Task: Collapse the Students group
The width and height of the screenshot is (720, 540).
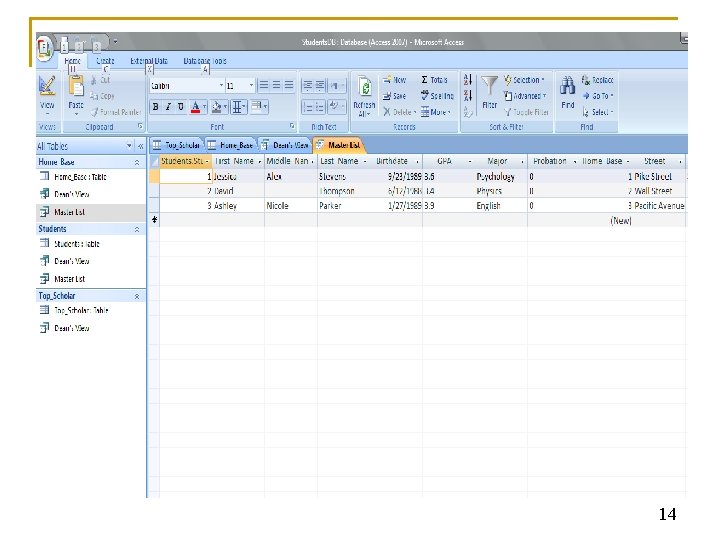Action: 136,229
